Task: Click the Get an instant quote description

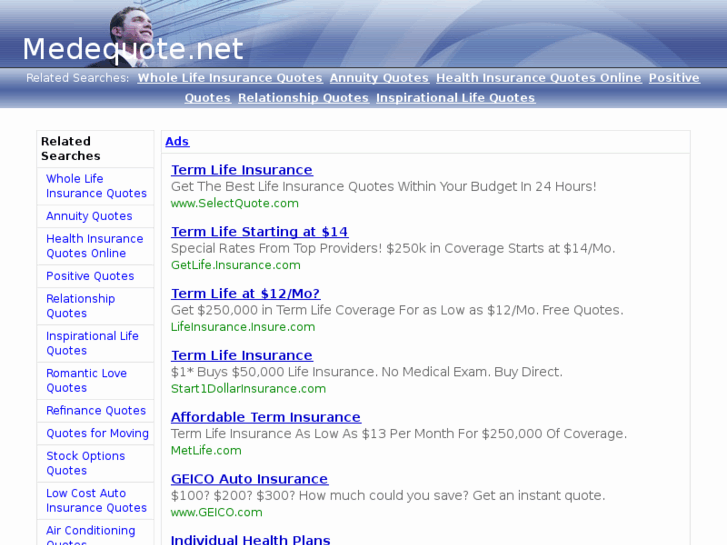Action: point(388,495)
